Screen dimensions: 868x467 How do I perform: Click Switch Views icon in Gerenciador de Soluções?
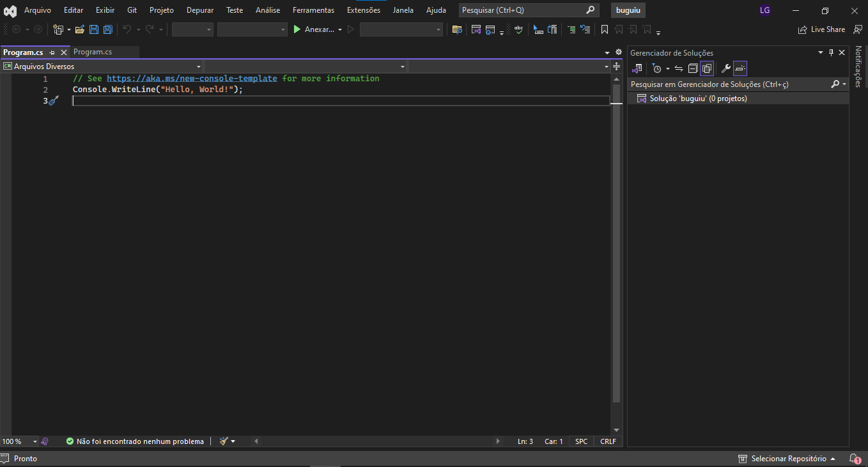coord(637,68)
